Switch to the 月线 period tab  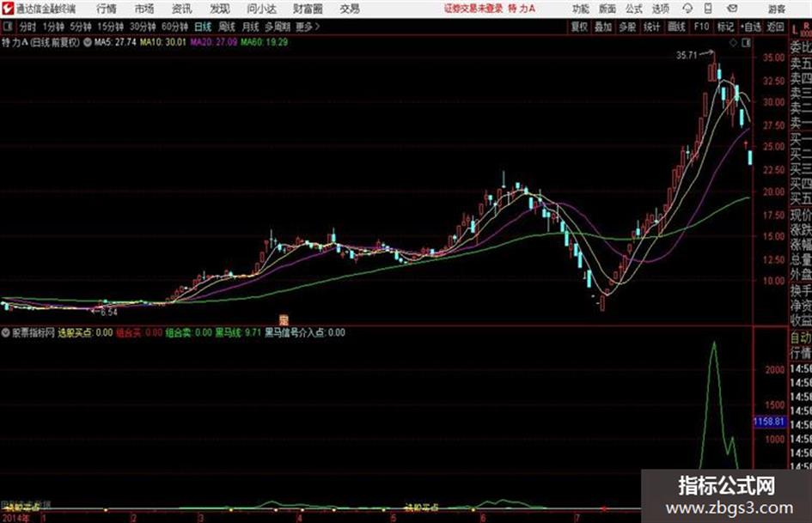pyautogui.click(x=251, y=27)
